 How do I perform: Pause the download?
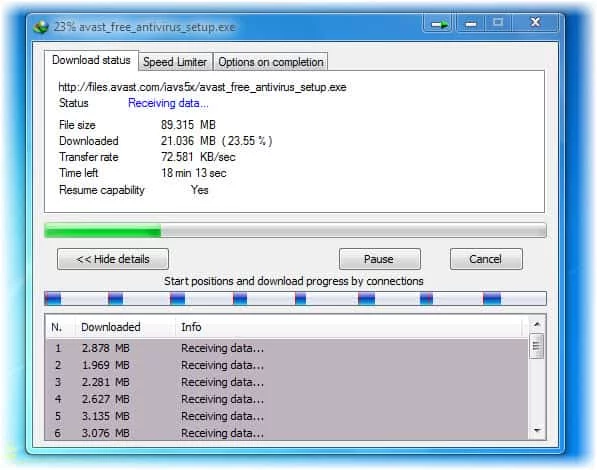click(x=380, y=259)
